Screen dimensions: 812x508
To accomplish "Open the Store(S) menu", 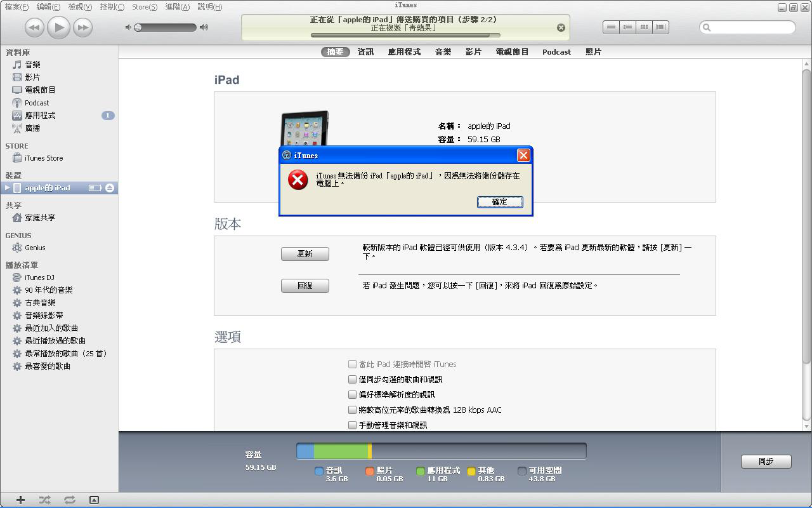I will click(x=145, y=7).
